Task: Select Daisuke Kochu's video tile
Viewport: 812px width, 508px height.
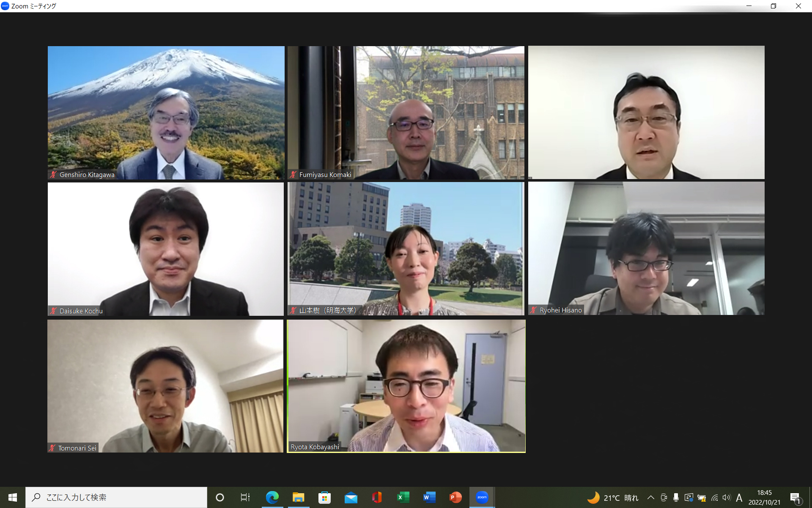Action: coord(166,249)
